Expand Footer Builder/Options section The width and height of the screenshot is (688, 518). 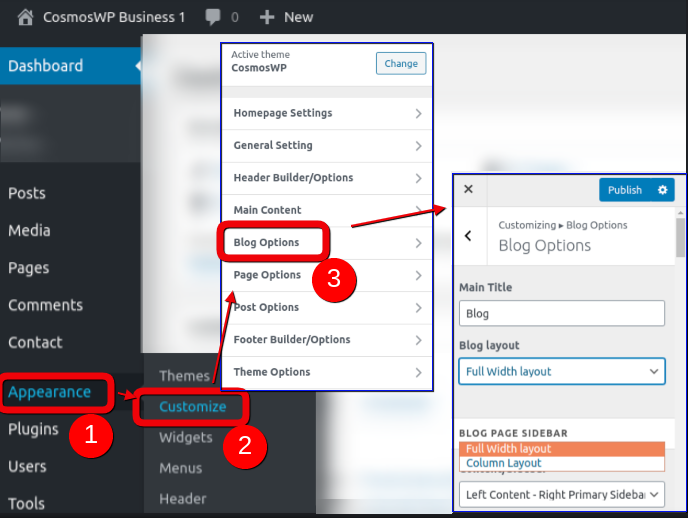coord(327,340)
